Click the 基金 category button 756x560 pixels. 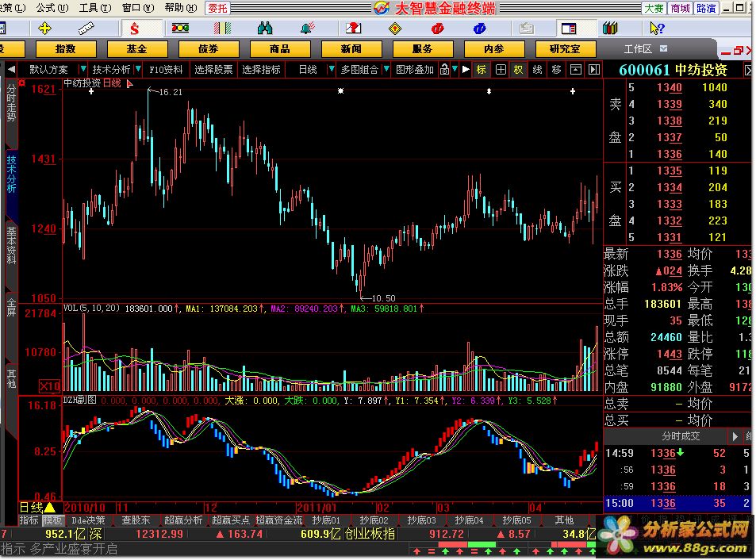(x=137, y=49)
